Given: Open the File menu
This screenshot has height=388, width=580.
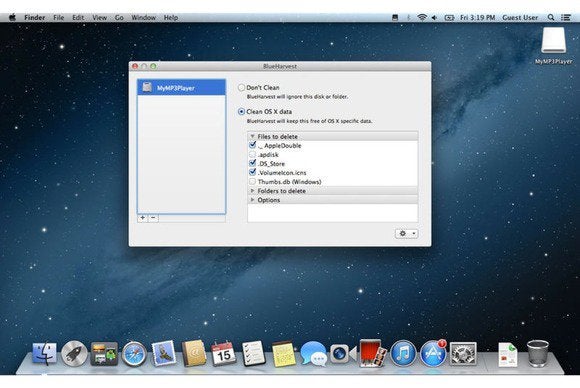Looking at the screenshot, I should (58, 17).
